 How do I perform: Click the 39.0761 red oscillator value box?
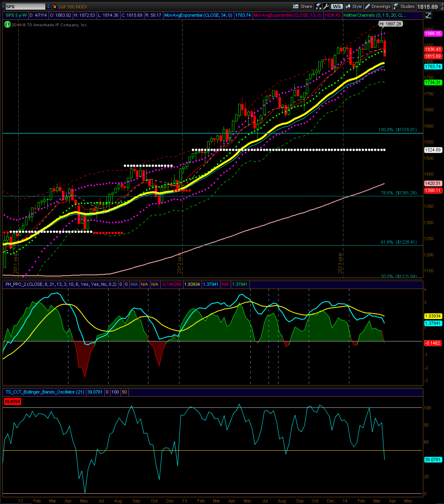click(x=12, y=401)
